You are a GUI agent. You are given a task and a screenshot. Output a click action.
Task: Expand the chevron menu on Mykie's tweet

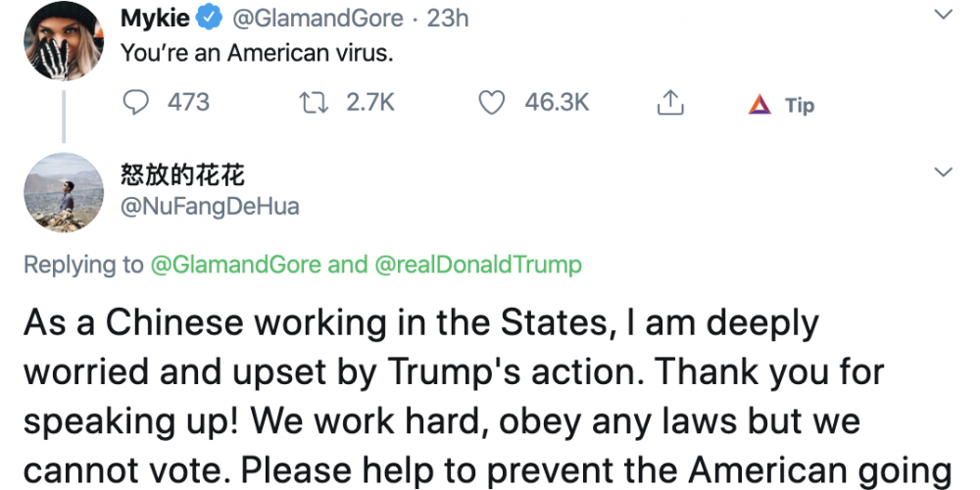943,15
